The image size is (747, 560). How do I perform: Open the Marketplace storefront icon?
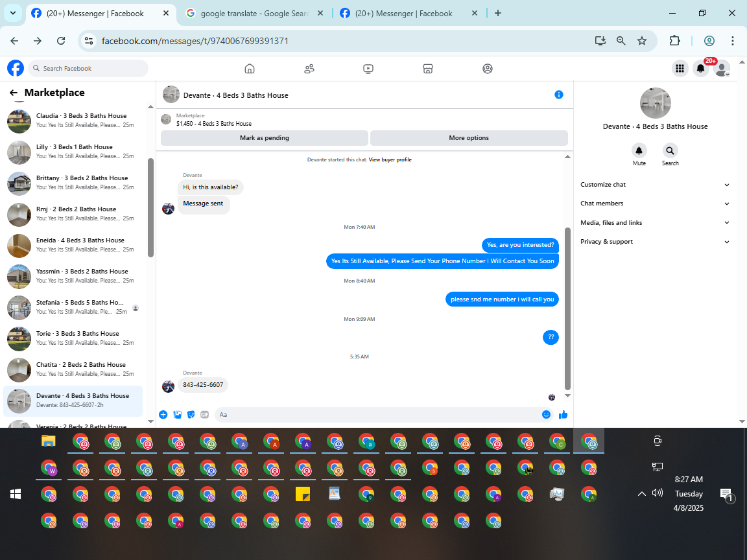[x=428, y=69]
